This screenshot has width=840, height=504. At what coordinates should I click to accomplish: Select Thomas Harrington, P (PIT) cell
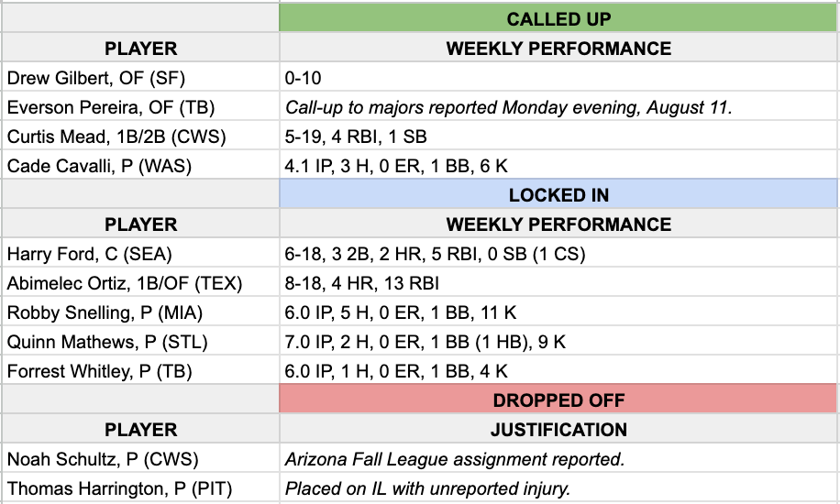tap(140, 488)
